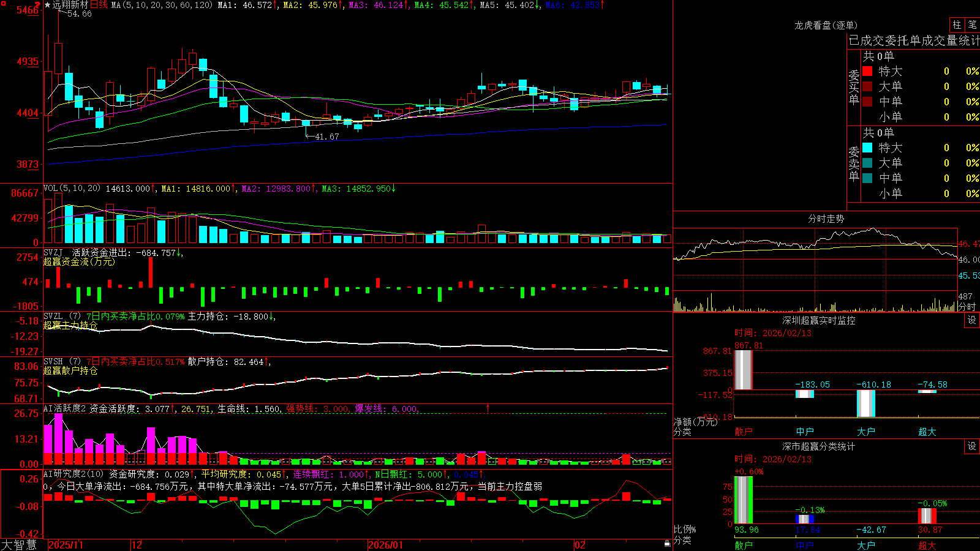Click the 深市超赢分类统计 panel title

pos(819,446)
